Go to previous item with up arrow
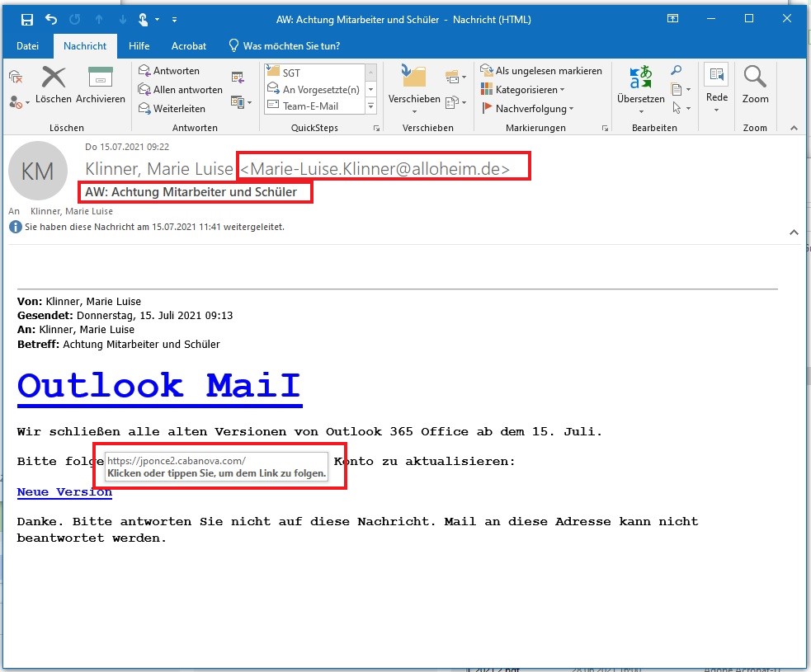 pyautogui.click(x=99, y=20)
